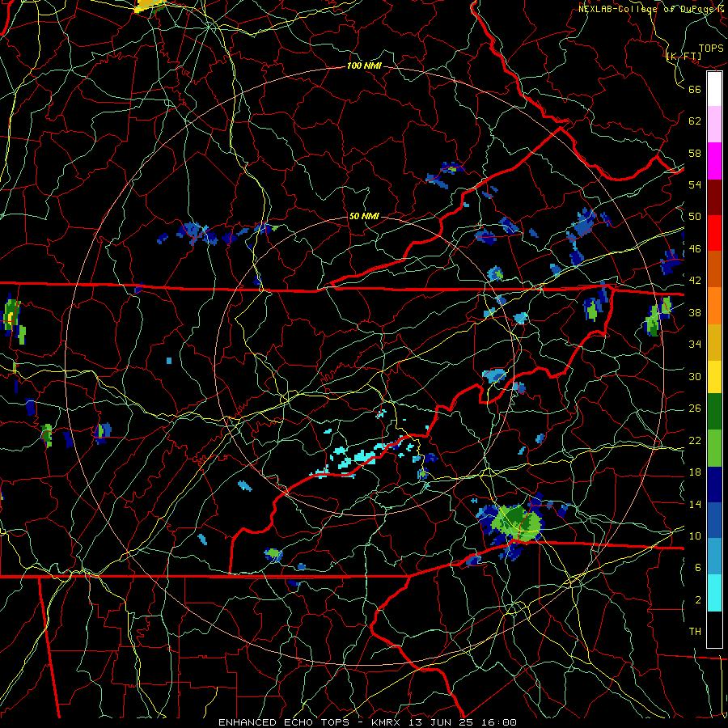This screenshot has height=728, width=728.
Task: Pick the magenta swatch in the legend
Action: coord(714,161)
